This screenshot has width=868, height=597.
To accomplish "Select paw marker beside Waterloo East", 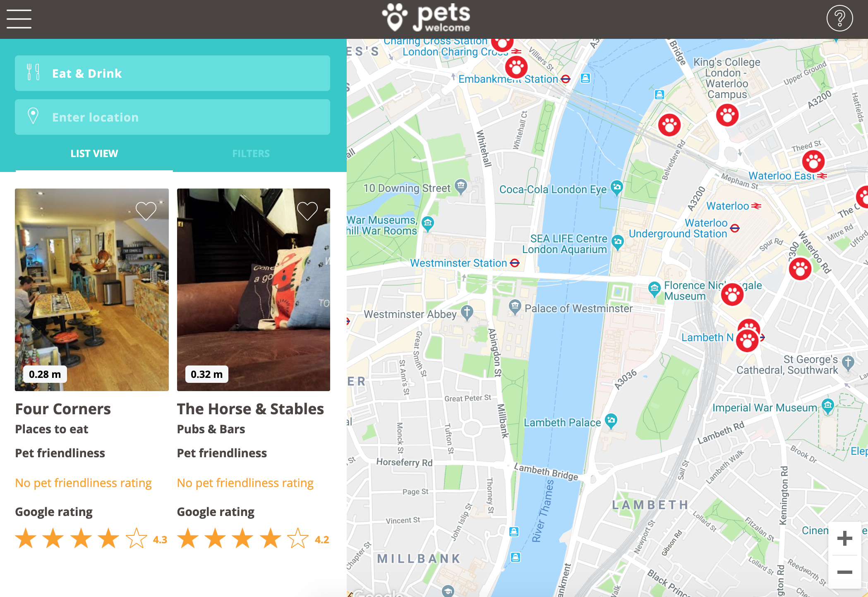I will 813,161.
